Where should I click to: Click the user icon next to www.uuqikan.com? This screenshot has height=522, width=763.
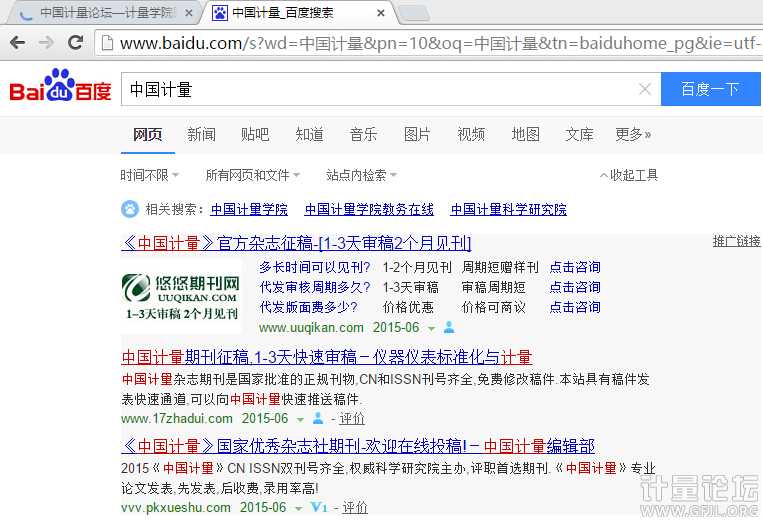[449, 327]
